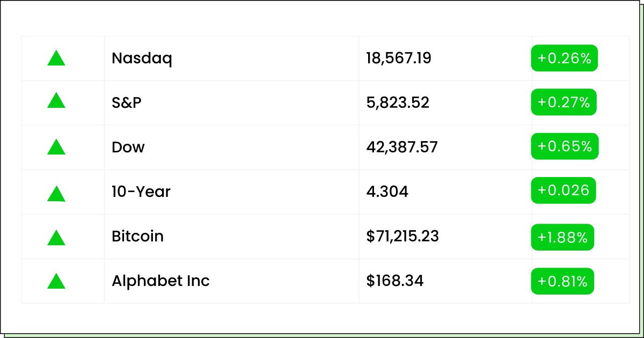Select the Nasdaq index name
644x338 pixels.
142,58
